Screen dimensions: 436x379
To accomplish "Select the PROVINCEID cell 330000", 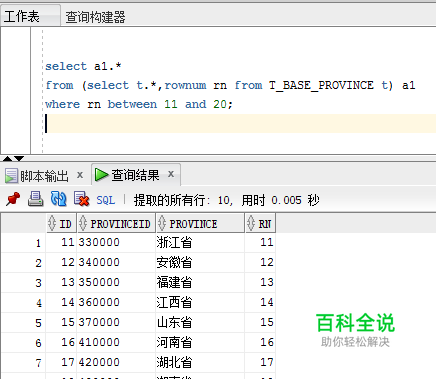I will [x=116, y=242].
